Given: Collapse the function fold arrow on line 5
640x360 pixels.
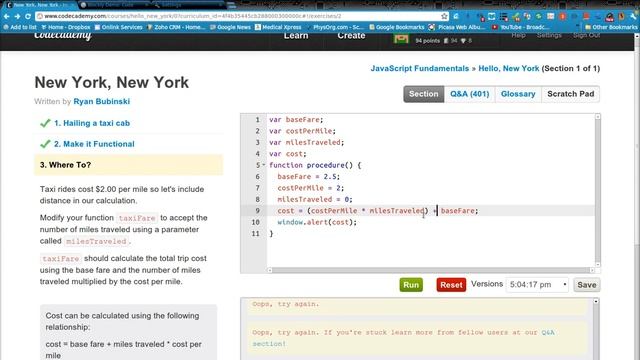Looking at the screenshot, I should (x=264, y=165).
